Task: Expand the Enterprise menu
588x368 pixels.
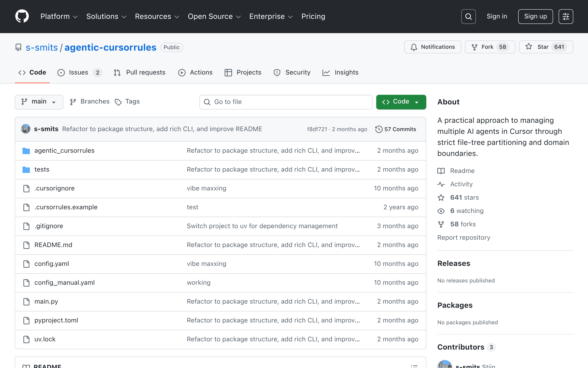Action: (271, 16)
